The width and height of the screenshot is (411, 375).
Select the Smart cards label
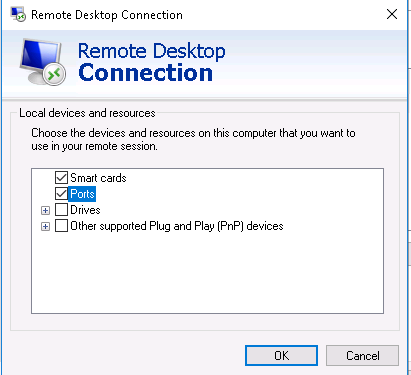pyautogui.click(x=98, y=178)
